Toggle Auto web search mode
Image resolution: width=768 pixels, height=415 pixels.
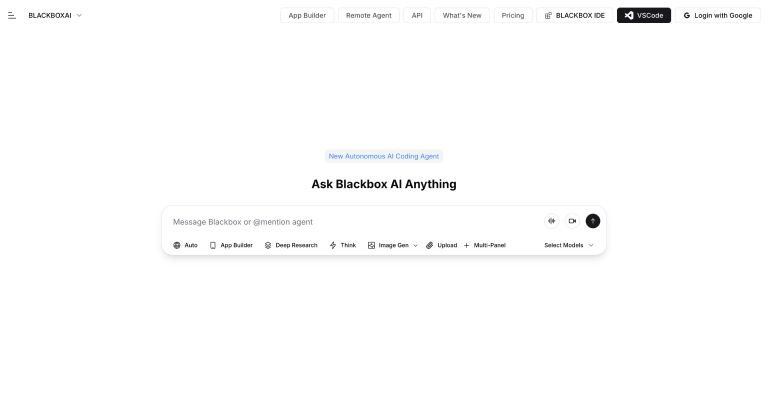tap(185, 245)
